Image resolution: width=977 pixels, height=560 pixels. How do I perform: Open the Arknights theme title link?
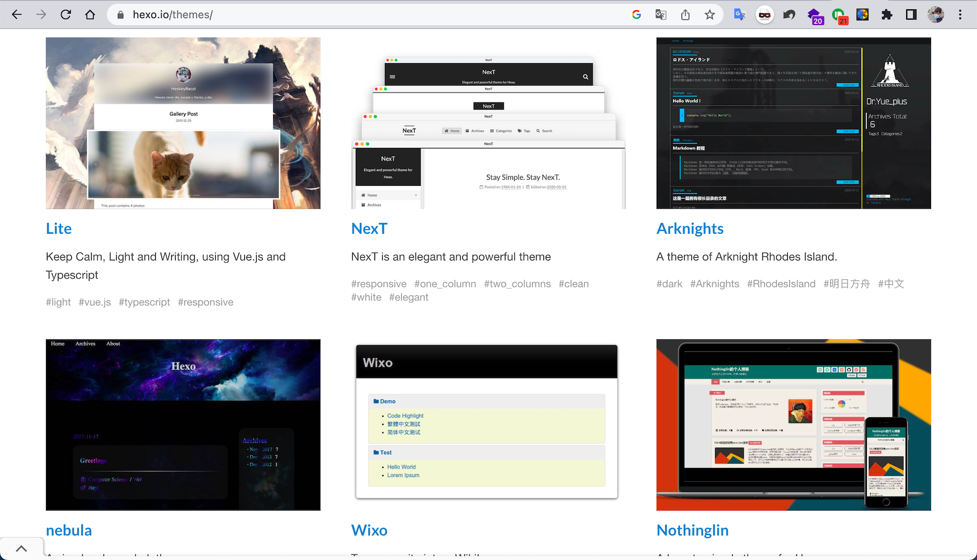pyautogui.click(x=690, y=229)
